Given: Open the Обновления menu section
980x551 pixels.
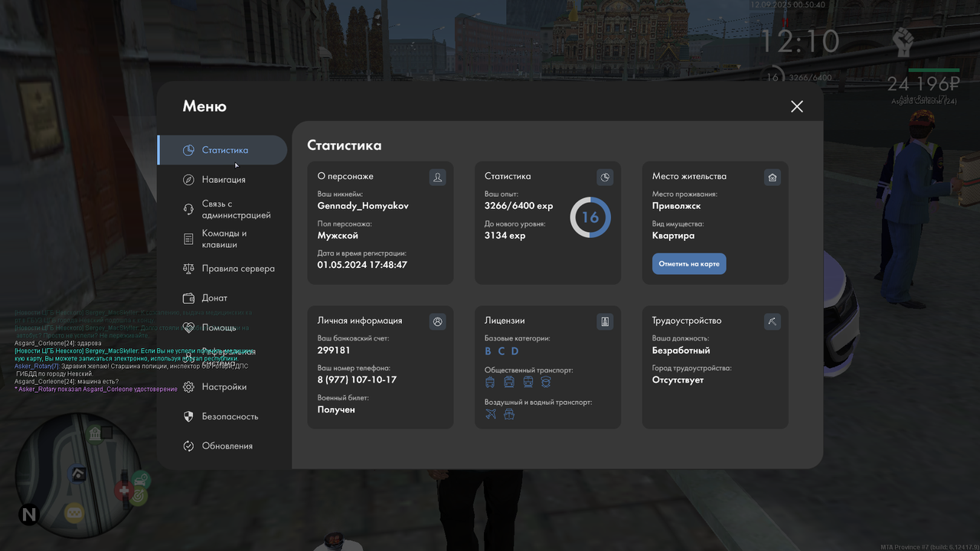Looking at the screenshot, I should 223,446.
